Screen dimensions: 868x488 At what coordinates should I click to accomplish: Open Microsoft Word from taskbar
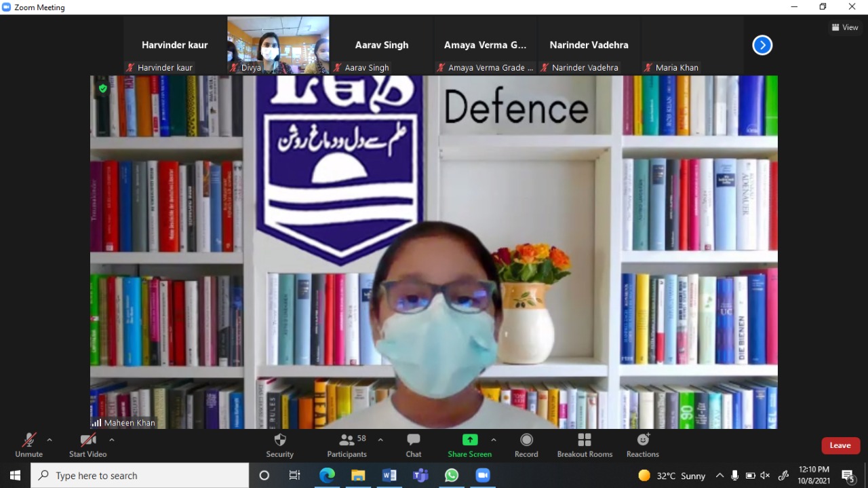[389, 476]
